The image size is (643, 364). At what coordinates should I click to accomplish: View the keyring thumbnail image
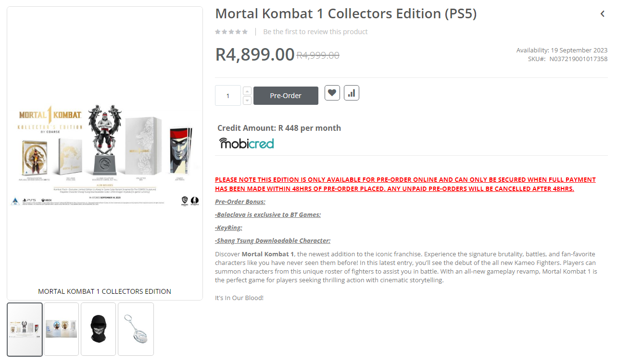point(136,329)
